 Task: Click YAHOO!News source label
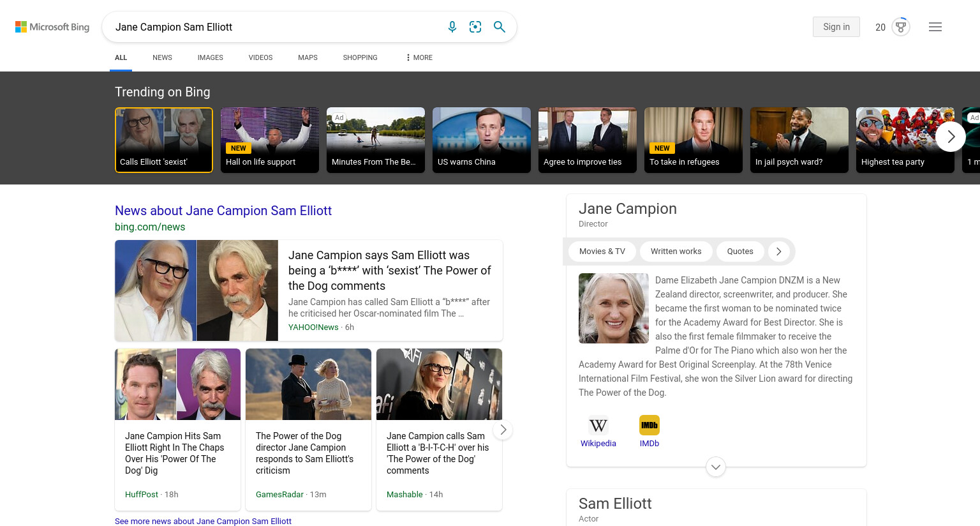point(313,327)
